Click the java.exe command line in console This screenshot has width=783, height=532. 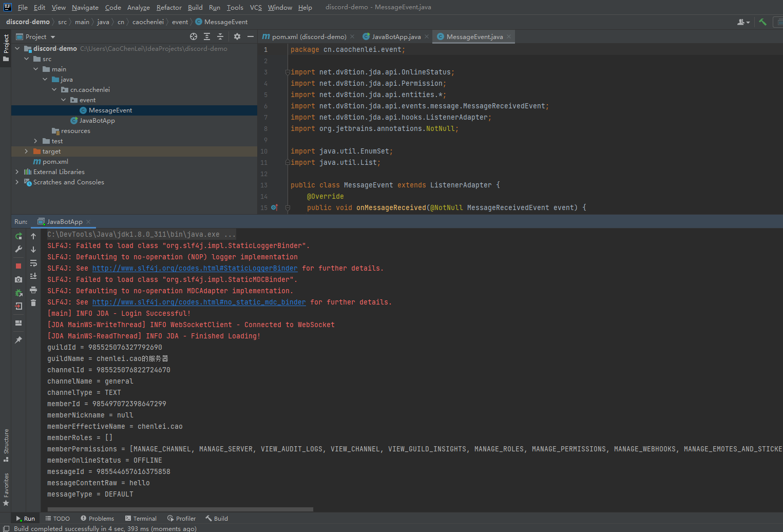click(x=141, y=234)
